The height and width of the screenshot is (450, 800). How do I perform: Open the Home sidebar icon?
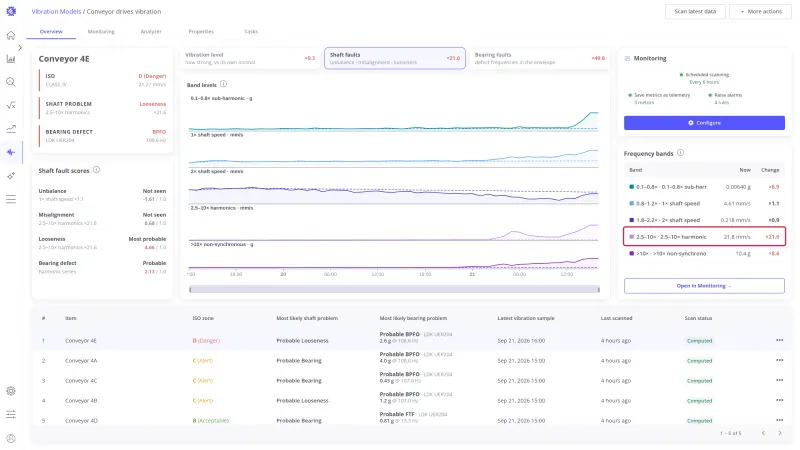pyautogui.click(x=11, y=35)
